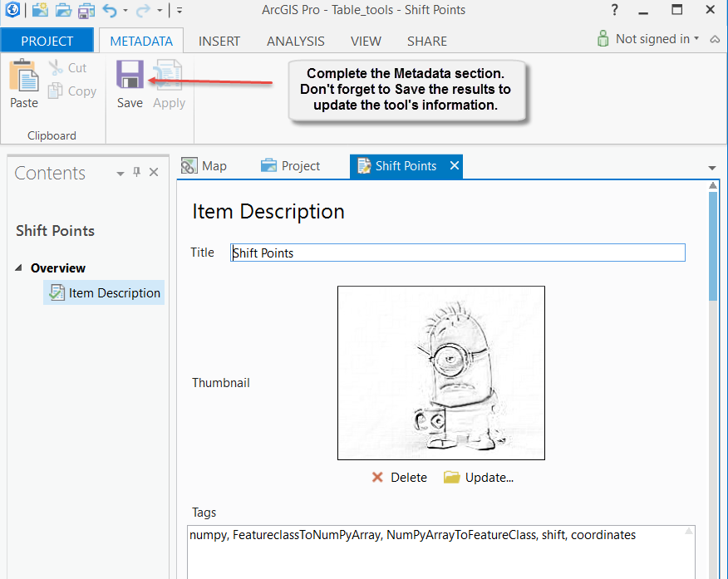The height and width of the screenshot is (579, 728).
Task: Click the Open Project folder icon
Action: [63, 10]
